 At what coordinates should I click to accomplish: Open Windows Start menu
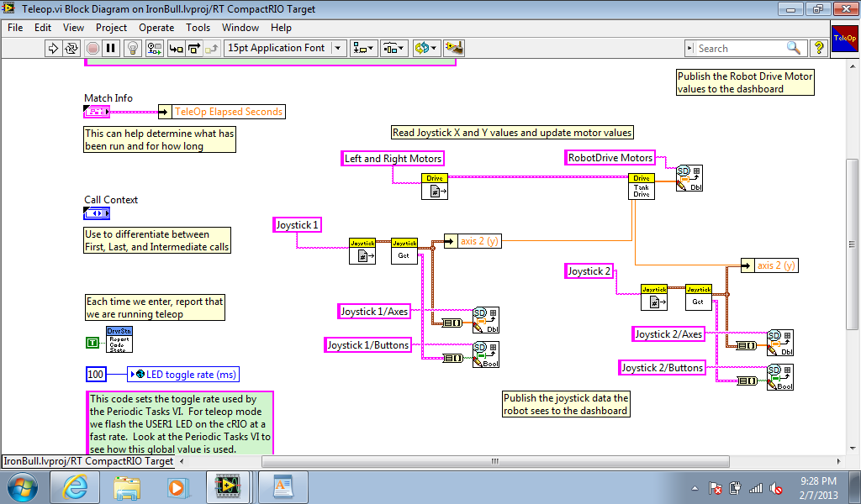pyautogui.click(x=23, y=487)
